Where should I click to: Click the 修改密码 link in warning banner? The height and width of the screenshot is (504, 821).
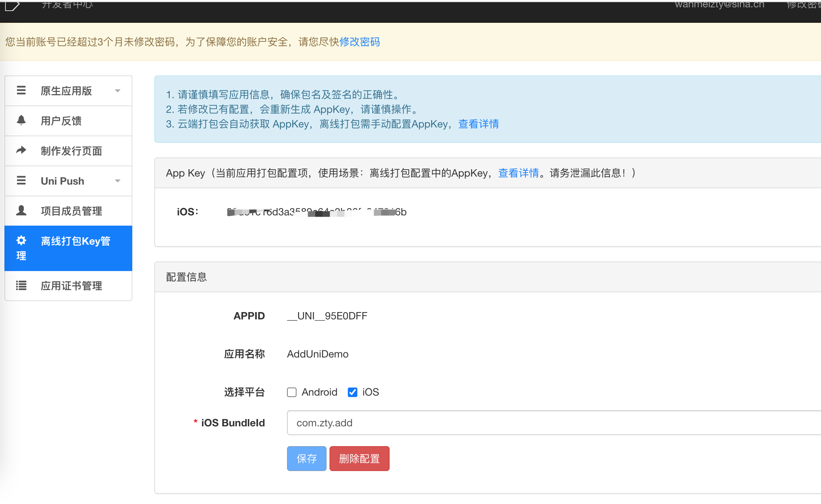click(x=360, y=42)
